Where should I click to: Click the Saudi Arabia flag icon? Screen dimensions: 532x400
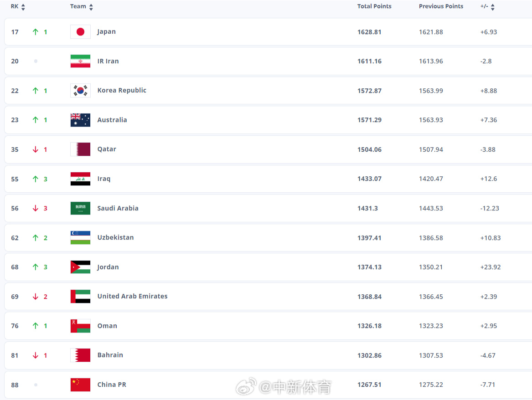click(80, 208)
